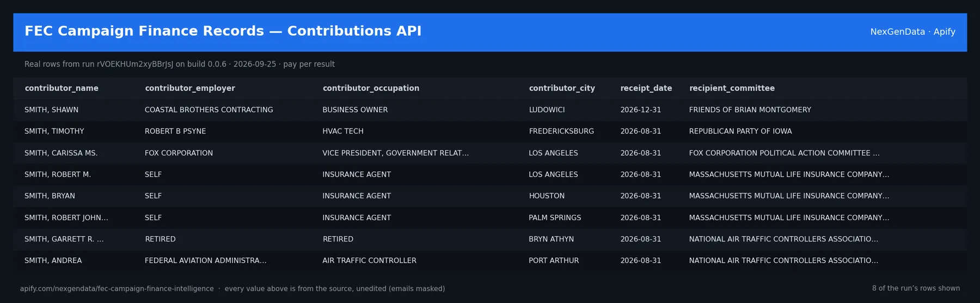Click the PALM SPRINGS city cell

point(555,217)
